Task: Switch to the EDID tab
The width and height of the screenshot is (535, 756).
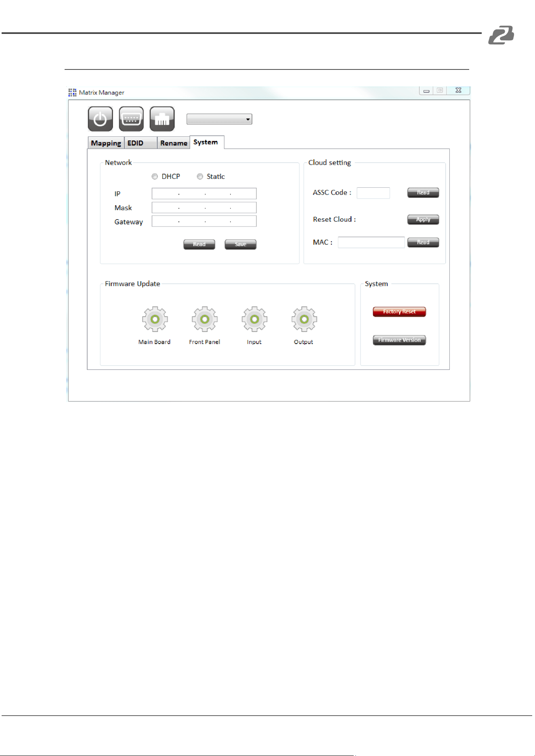Action: (x=140, y=143)
